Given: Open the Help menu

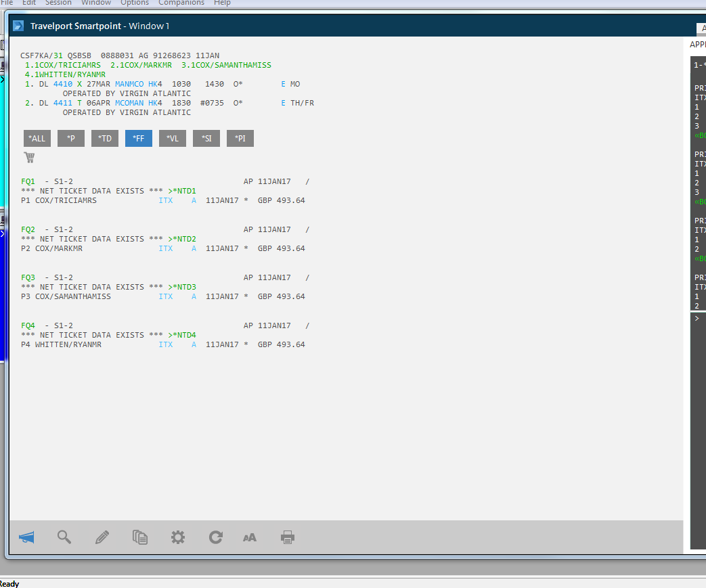Looking at the screenshot, I should (222, 3).
